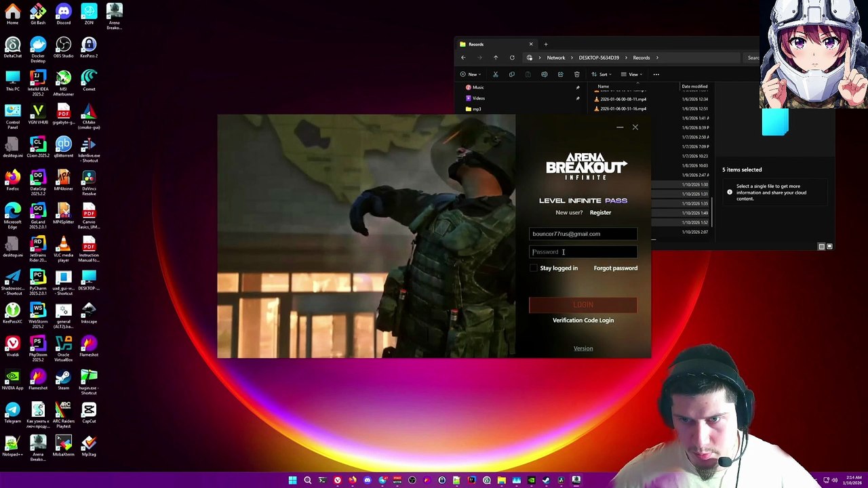Screen dimensions: 868x488
Task: Open the CLion desktop shortcut
Action: 38,147
